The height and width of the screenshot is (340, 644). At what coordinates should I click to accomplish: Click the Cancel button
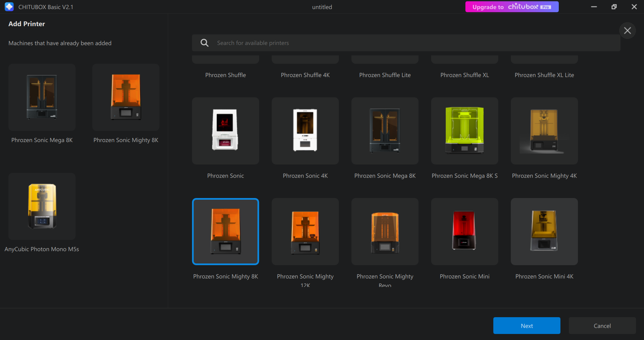coord(602,326)
